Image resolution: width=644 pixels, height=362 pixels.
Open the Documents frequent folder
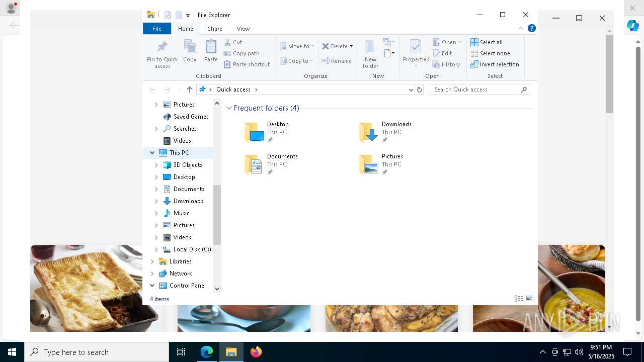tap(272, 164)
